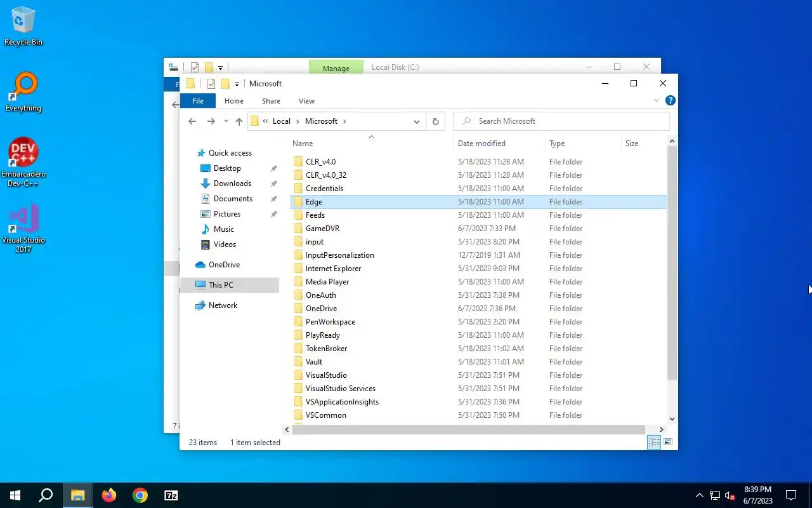
Task: Open the Windows Start menu
Action: 15,495
